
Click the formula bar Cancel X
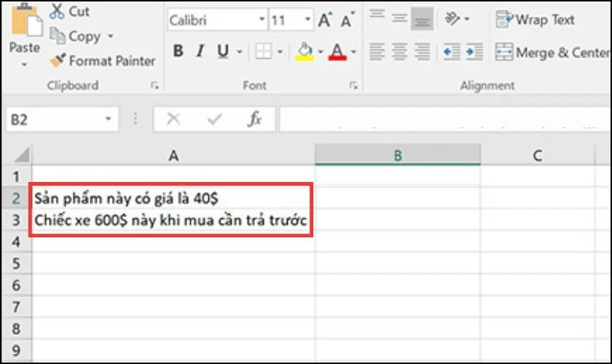pyautogui.click(x=173, y=119)
